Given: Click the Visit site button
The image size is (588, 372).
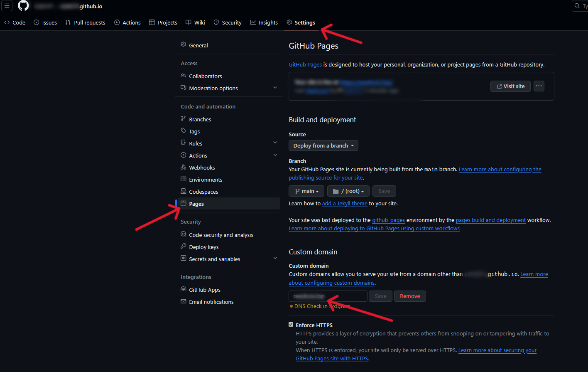Looking at the screenshot, I should coord(510,86).
